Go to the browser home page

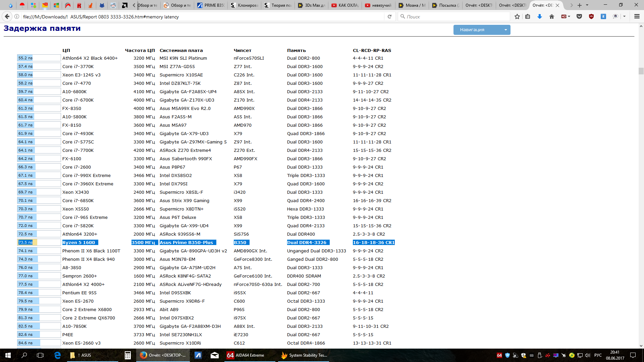point(551,16)
